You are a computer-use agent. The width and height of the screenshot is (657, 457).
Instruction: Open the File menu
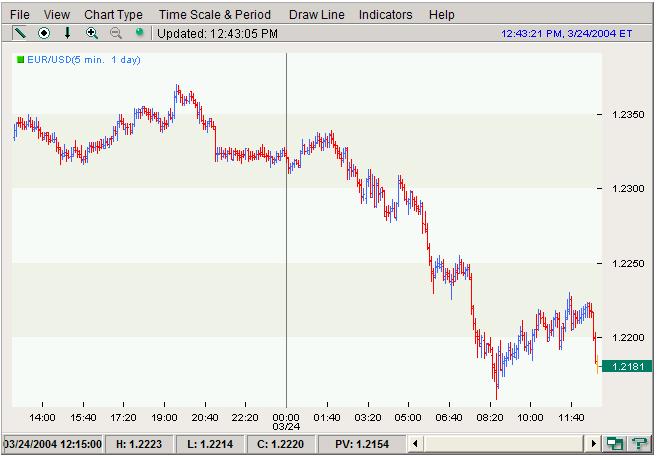(x=19, y=15)
